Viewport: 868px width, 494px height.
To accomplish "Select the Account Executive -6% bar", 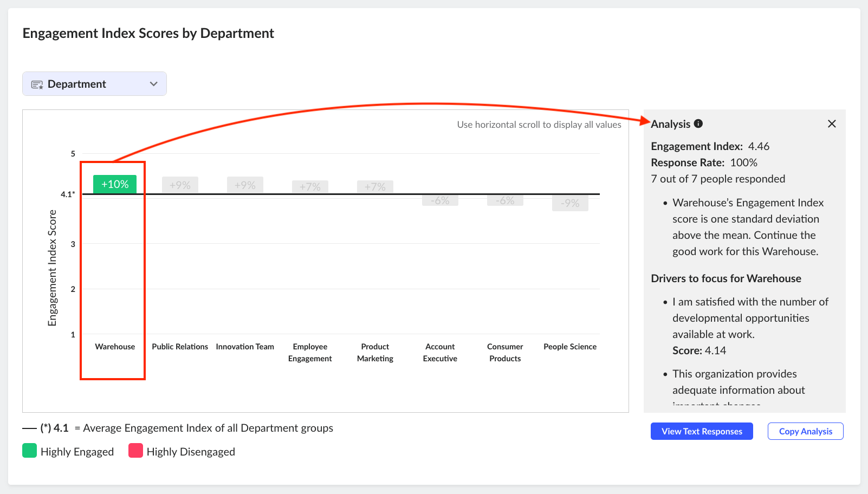I will (440, 200).
